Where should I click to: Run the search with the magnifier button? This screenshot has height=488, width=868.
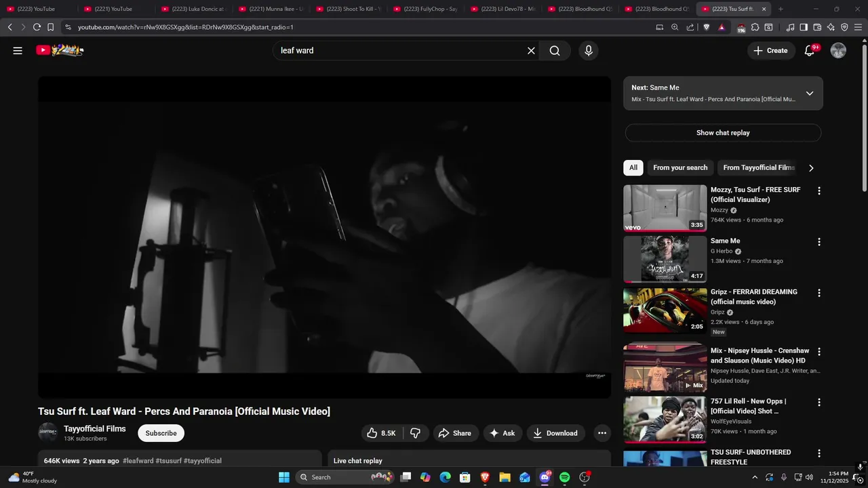pos(555,51)
